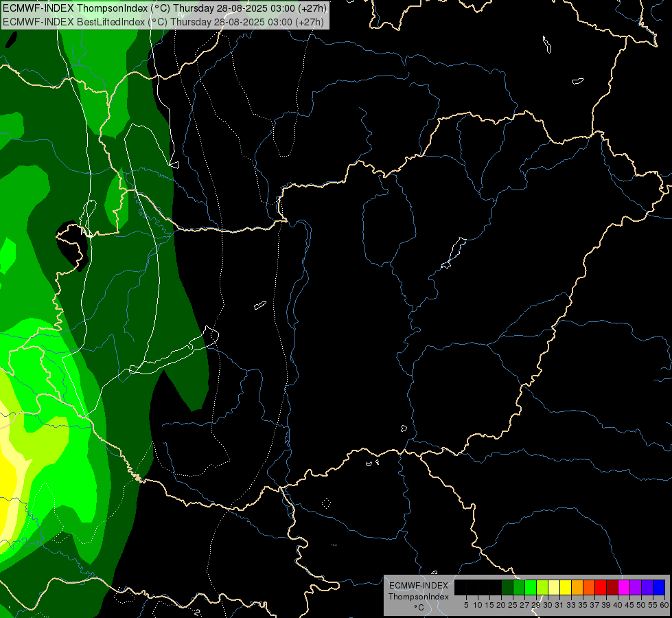Click the legend scale value 20
The image size is (672, 618).
click(501, 605)
